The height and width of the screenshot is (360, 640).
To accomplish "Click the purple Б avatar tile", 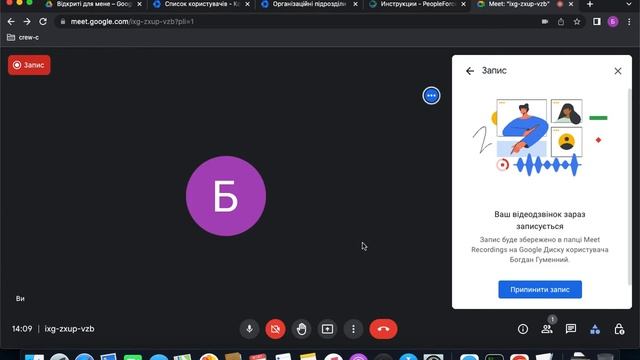I will pyautogui.click(x=226, y=196).
